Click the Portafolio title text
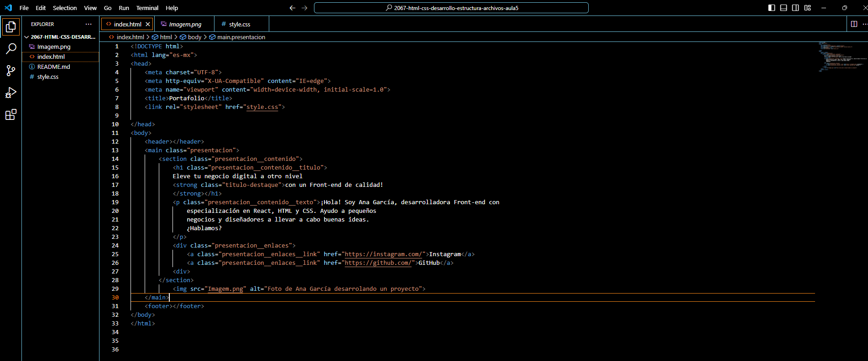Viewport: 868px width, 361px height. [x=187, y=98]
